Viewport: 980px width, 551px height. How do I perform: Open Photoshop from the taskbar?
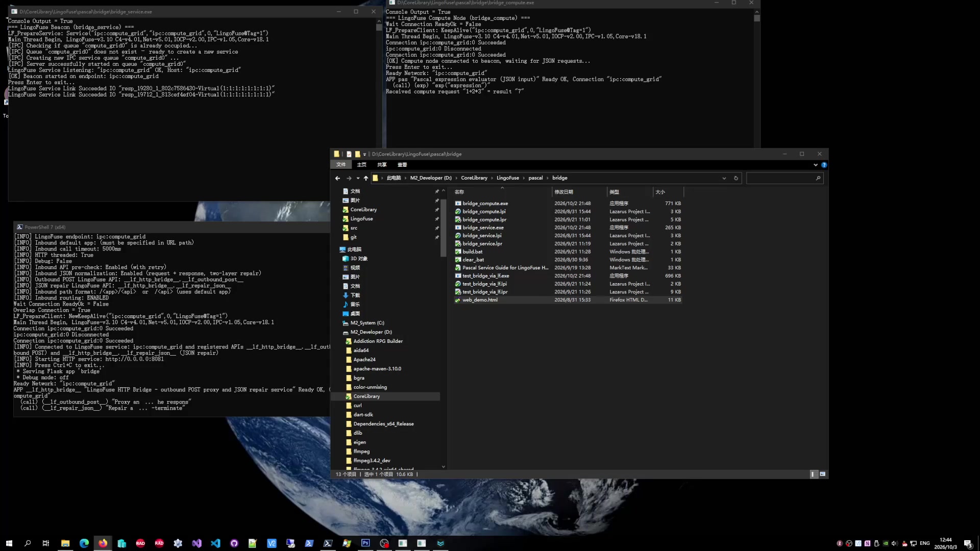365,543
